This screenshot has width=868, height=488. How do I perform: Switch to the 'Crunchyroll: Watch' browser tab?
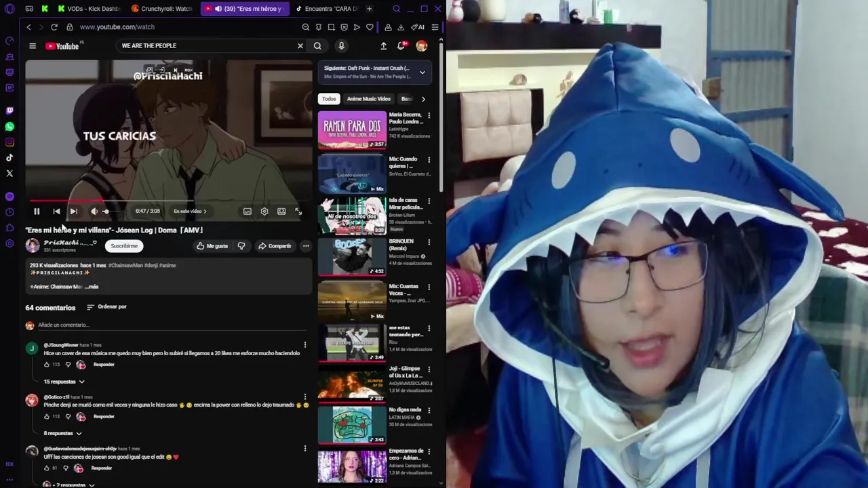coord(163,9)
